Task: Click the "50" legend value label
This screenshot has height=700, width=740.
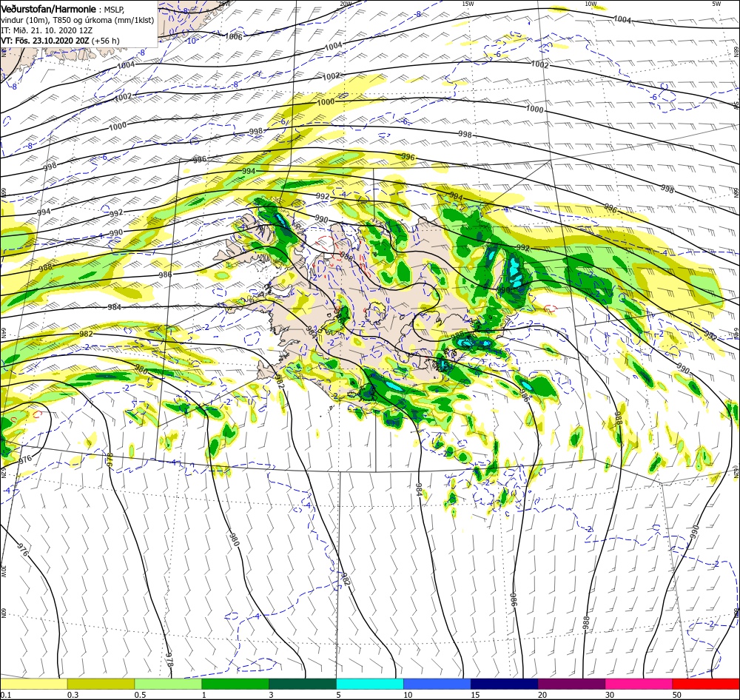Action: 677,694
